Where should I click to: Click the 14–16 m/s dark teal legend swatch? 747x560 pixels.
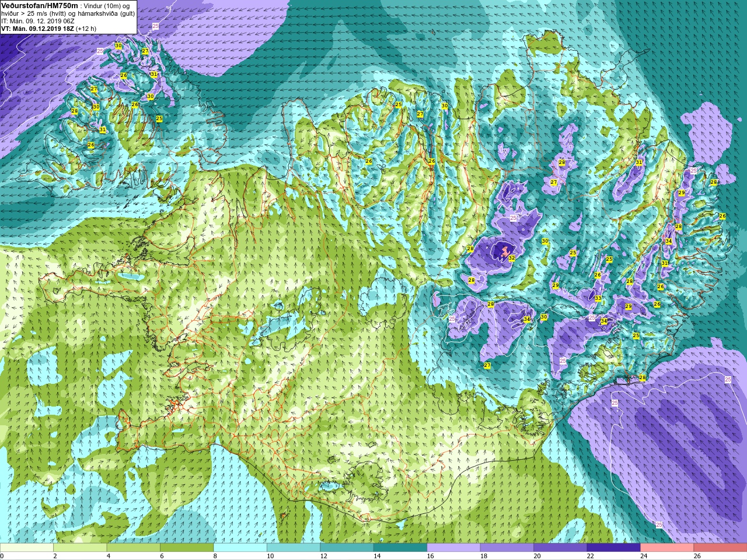click(400, 548)
